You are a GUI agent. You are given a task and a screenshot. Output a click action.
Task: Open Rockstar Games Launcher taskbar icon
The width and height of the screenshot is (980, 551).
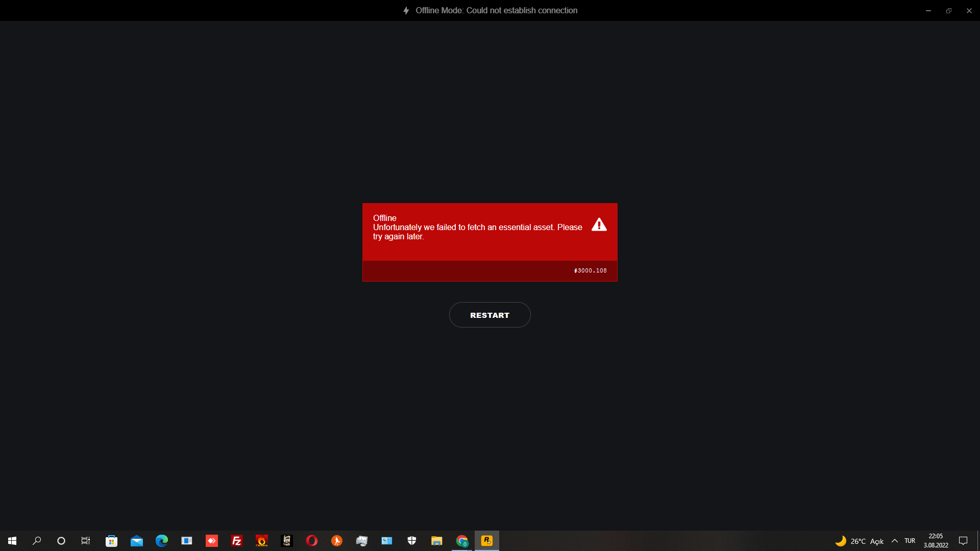(486, 541)
